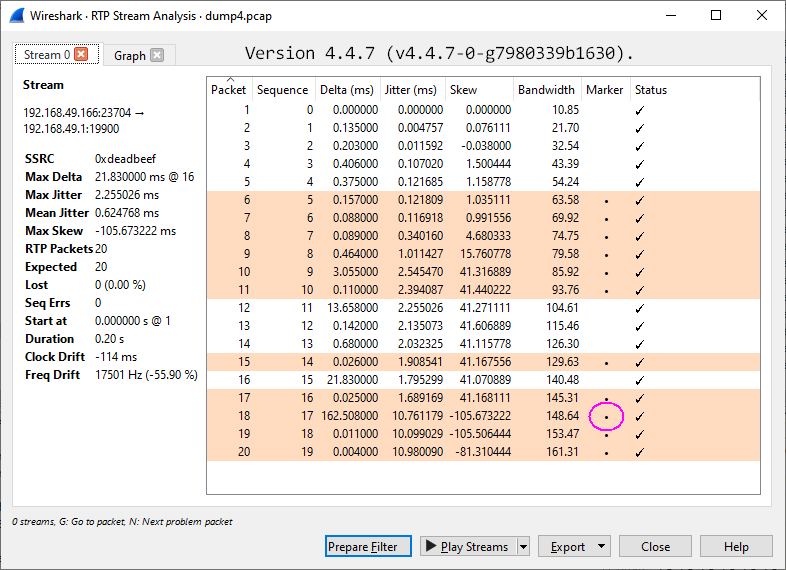This screenshot has width=786, height=570.
Task: Close the Stream 0 tab with red X
Action: point(81,54)
